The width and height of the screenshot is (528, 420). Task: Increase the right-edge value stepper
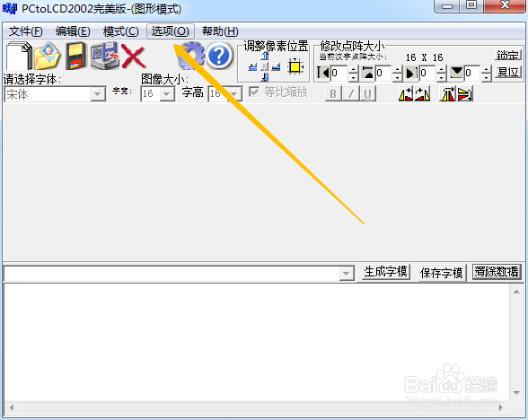click(442, 69)
